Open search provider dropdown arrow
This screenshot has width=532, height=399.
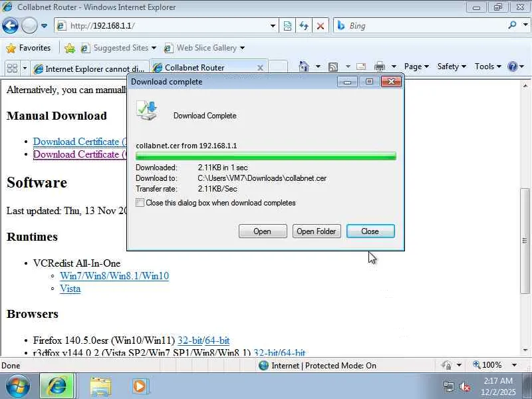click(525, 25)
